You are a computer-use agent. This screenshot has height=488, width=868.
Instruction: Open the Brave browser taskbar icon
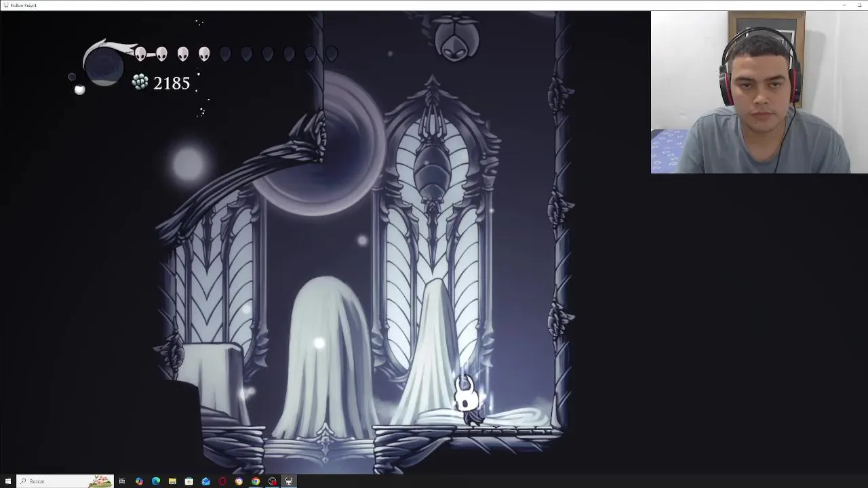tap(239, 481)
